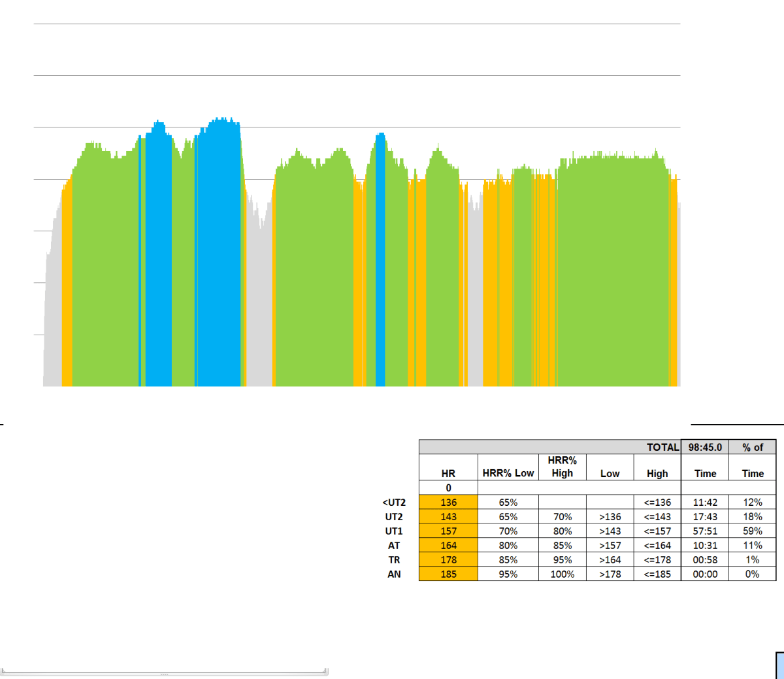
Task: Click the UT1 time value 57:51
Action: (704, 531)
